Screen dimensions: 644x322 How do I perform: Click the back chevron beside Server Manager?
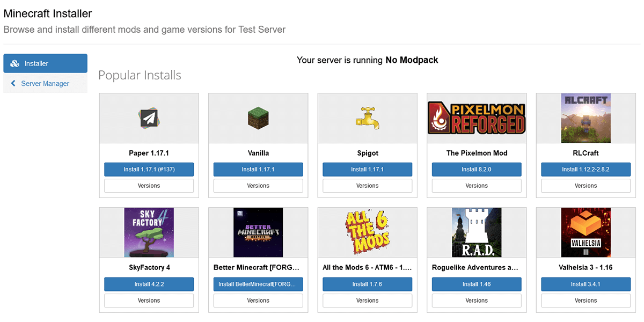click(13, 84)
